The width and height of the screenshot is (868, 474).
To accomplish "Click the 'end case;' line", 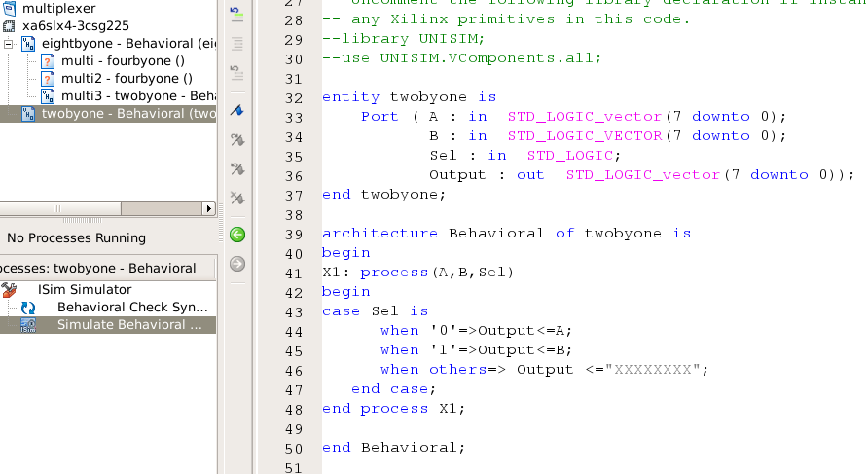I will click(x=393, y=389).
